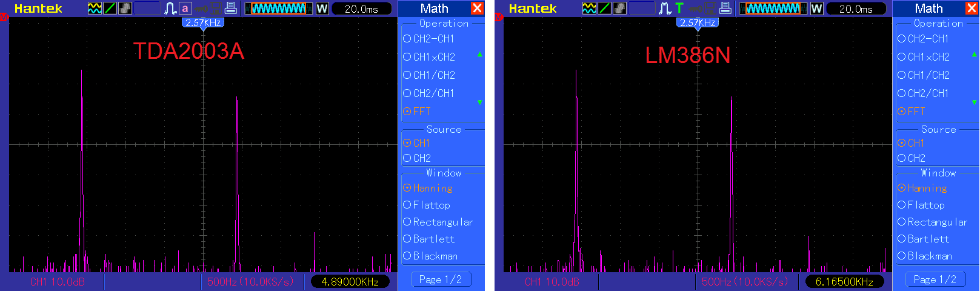Click the Page 1/2 button in TDA2003A Math menu
Viewport: 980px width, 291px height.
click(x=440, y=279)
